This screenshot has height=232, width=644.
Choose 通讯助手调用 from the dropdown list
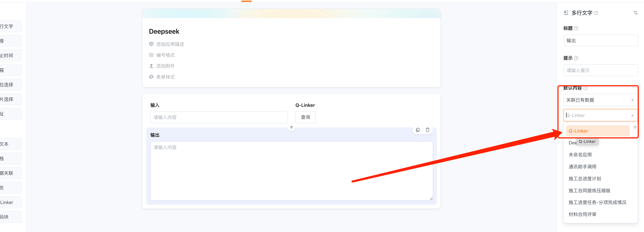(582, 167)
